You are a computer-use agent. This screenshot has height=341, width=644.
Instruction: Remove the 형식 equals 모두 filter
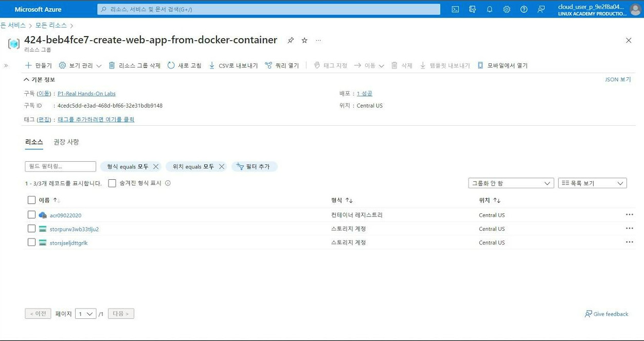[x=156, y=166]
